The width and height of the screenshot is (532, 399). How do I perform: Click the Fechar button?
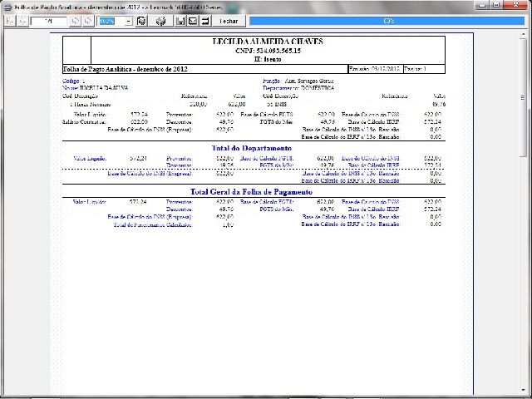click(229, 21)
